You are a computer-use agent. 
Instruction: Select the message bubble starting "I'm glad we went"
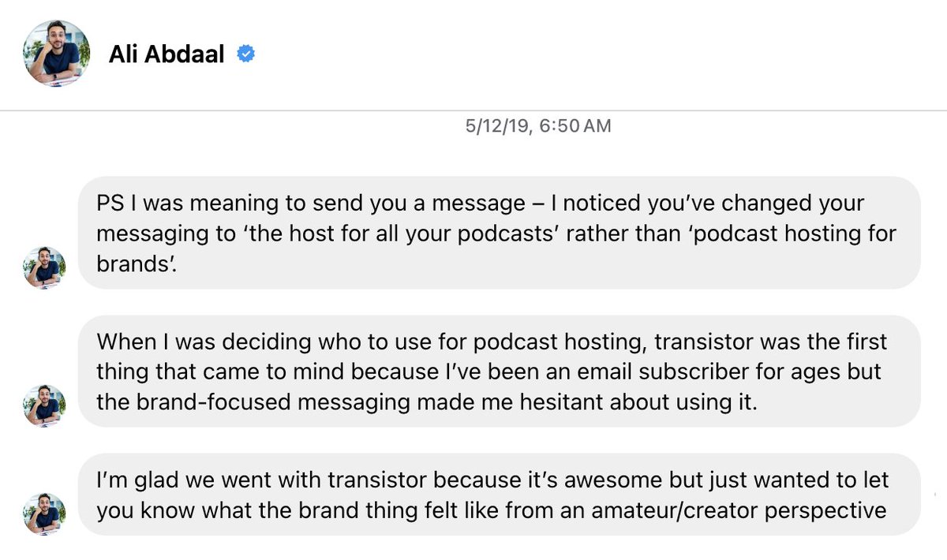coord(499,495)
